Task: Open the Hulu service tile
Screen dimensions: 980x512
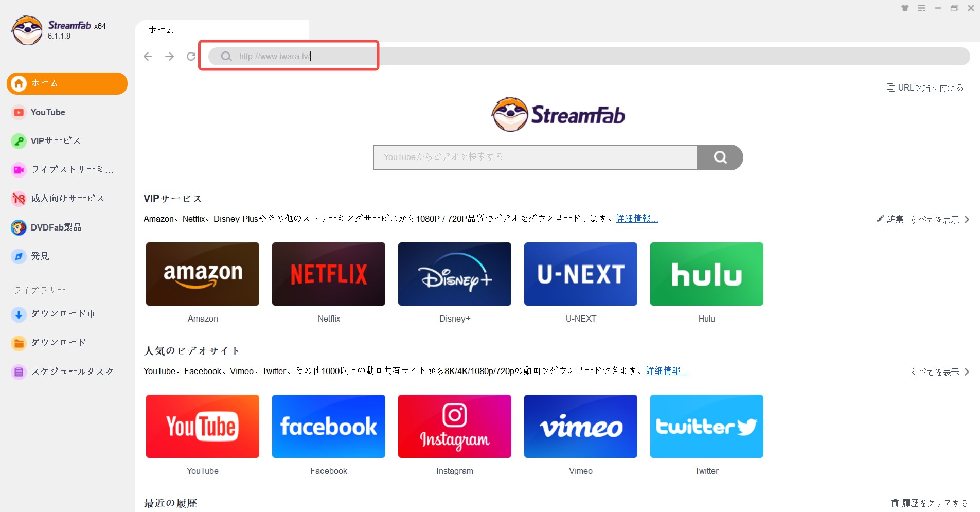Action: coord(707,274)
